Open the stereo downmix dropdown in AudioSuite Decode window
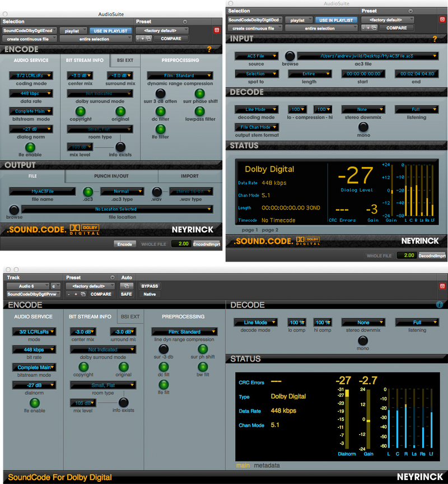Viewport: 448px width, 484px height. [363, 109]
